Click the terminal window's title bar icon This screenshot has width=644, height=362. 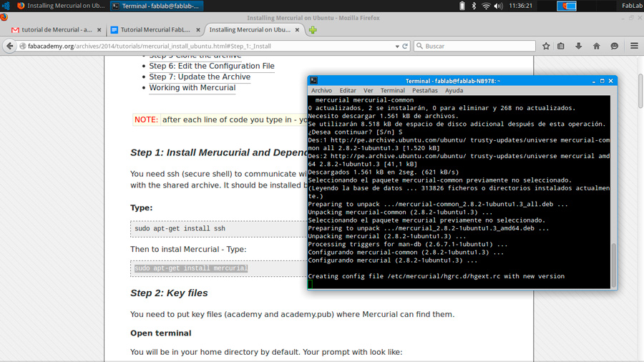tap(314, 80)
